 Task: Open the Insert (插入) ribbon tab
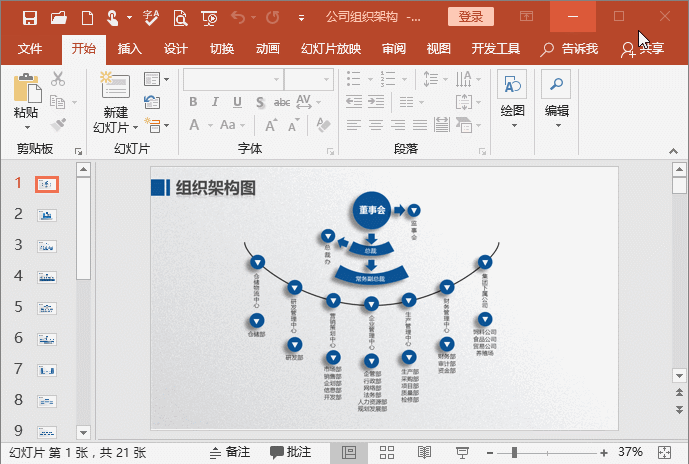(x=130, y=49)
